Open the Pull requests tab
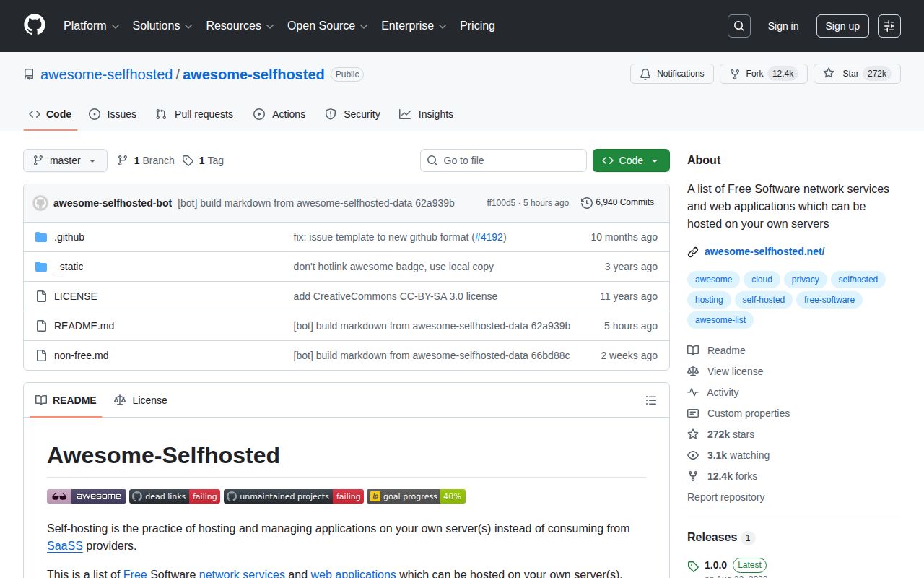924x578 pixels. [193, 114]
